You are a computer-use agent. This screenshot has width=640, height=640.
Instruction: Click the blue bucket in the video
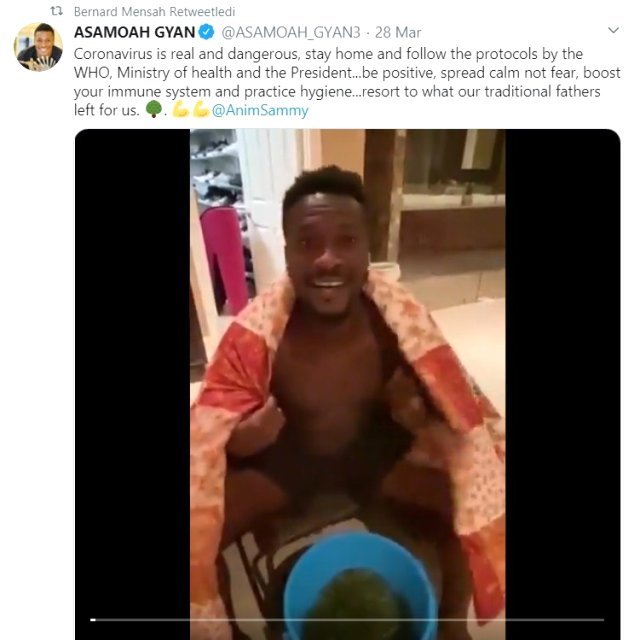pos(360,587)
